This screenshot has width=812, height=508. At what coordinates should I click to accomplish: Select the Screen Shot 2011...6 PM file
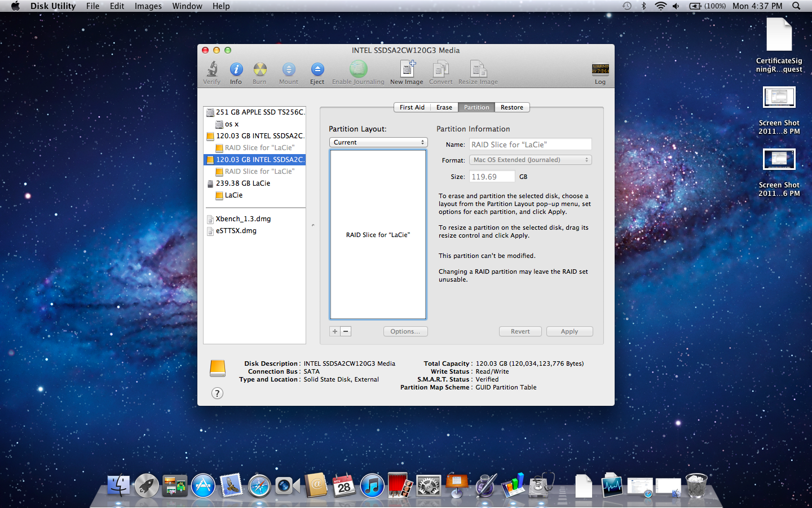click(x=779, y=173)
